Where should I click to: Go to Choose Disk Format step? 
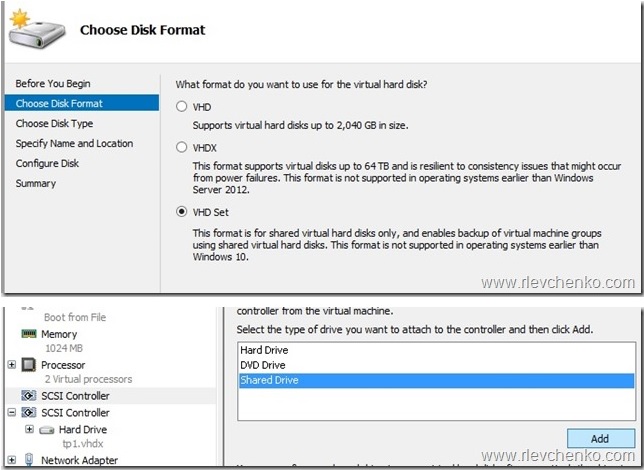(x=82, y=103)
